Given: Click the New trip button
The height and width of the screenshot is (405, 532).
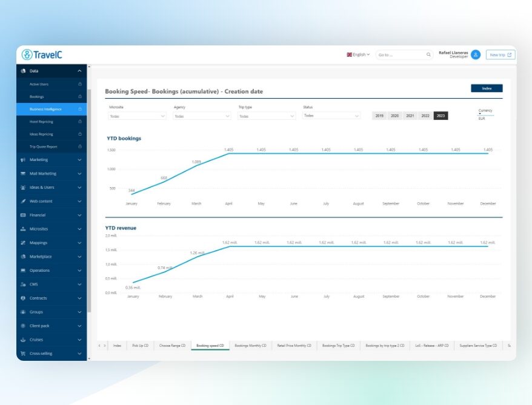Looking at the screenshot, I should click(500, 55).
